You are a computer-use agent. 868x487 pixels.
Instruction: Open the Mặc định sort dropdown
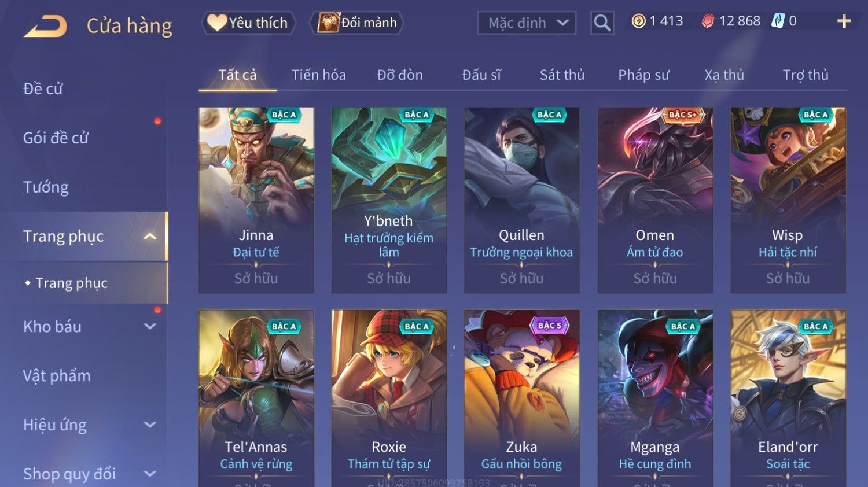point(527,23)
